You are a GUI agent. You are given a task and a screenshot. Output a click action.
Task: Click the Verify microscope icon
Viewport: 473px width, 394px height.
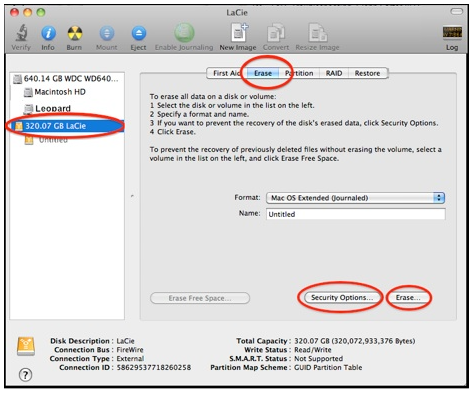[21, 33]
